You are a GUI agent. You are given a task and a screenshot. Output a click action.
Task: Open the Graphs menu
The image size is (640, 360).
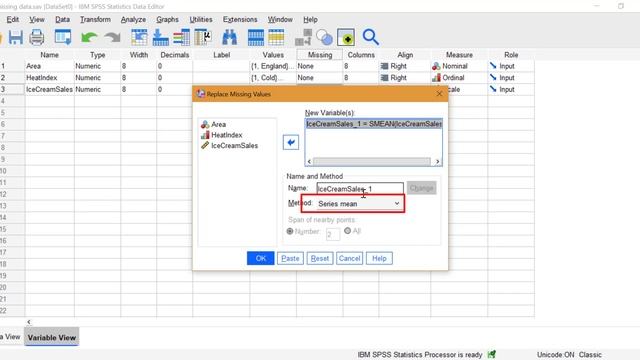pyautogui.click(x=167, y=20)
